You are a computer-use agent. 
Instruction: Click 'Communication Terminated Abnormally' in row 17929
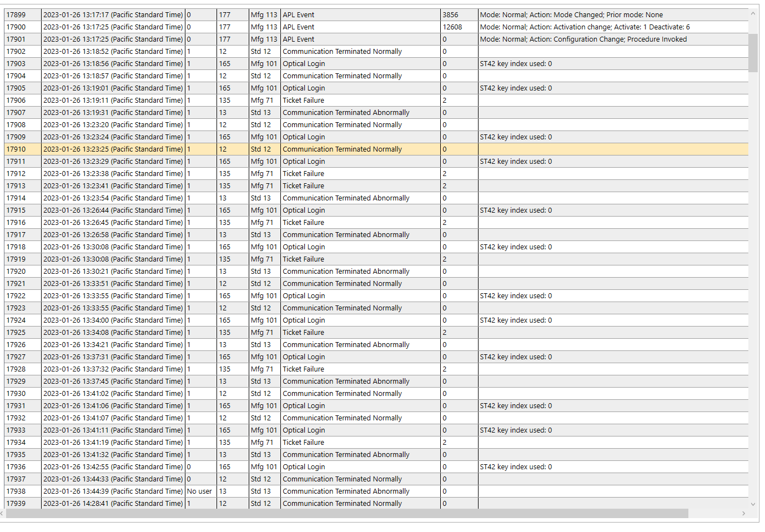(x=346, y=382)
